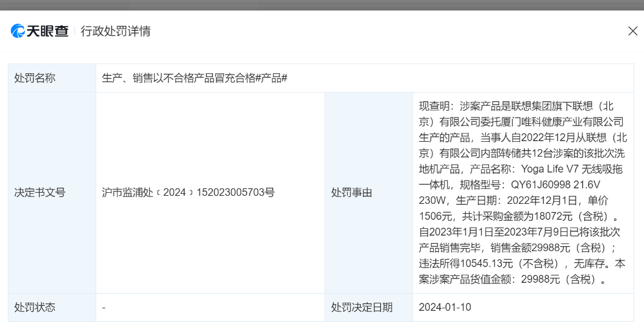Click the 天眼查 brand name text

coord(47,31)
